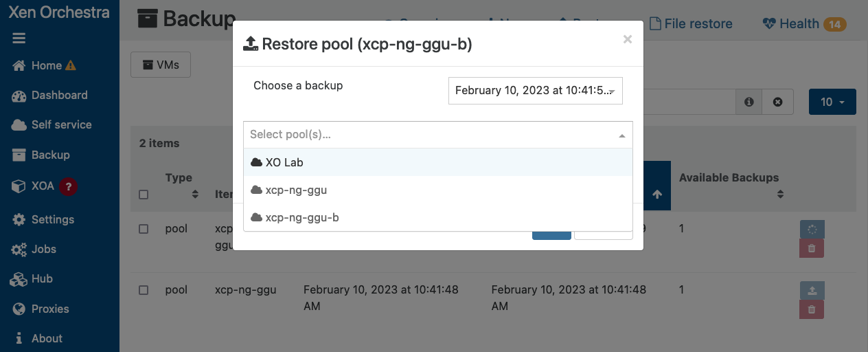Click the red XOA question badge
Viewport: 868px width, 352px height.
pos(67,186)
